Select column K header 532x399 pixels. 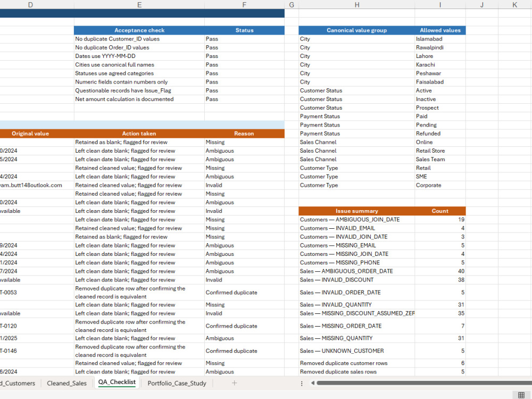[x=514, y=5]
